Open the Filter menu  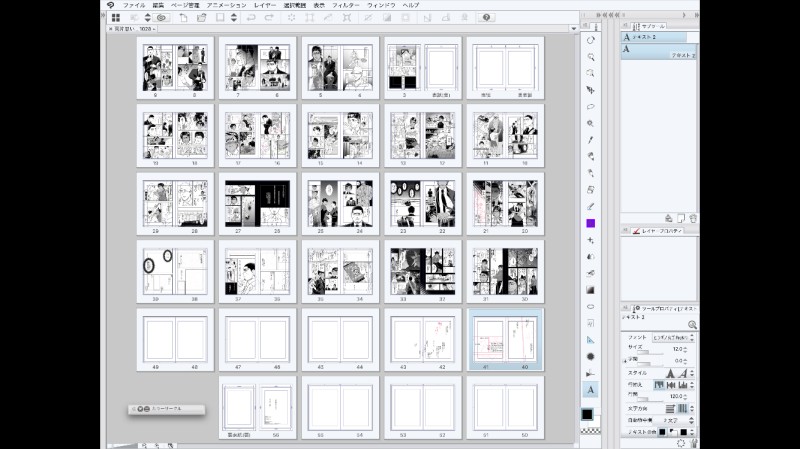pyautogui.click(x=346, y=5)
